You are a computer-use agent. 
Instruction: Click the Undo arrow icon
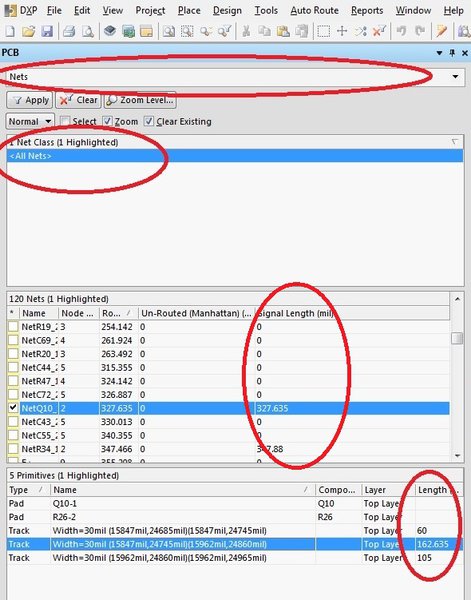401,31
